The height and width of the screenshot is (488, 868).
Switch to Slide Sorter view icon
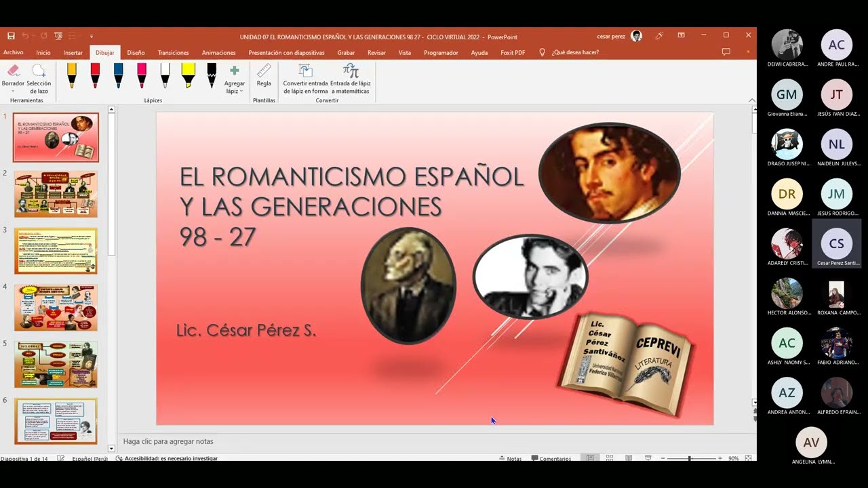610,458
